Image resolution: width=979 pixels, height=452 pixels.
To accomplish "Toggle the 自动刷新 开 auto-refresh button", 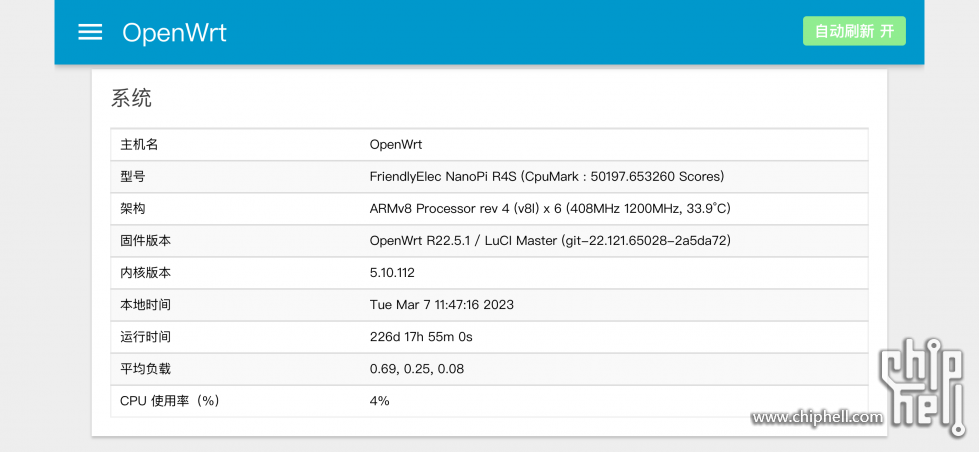I will [854, 31].
